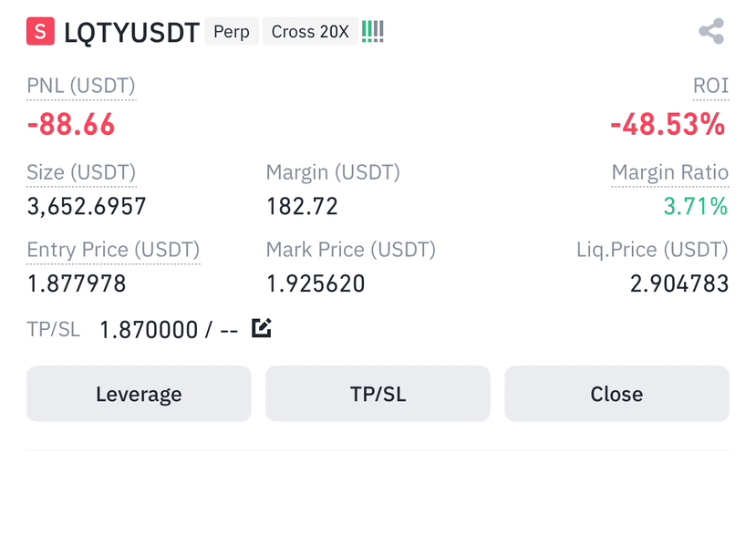Tap the Size (USDT) label

pos(81,172)
